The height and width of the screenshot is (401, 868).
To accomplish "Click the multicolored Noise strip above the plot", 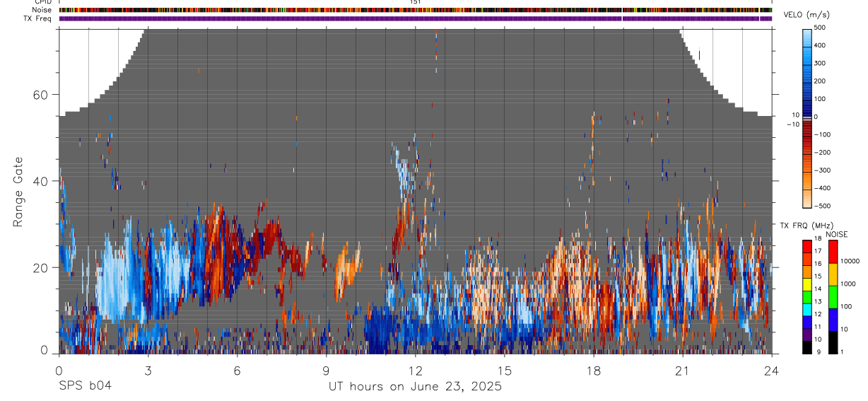I will pos(415,10).
